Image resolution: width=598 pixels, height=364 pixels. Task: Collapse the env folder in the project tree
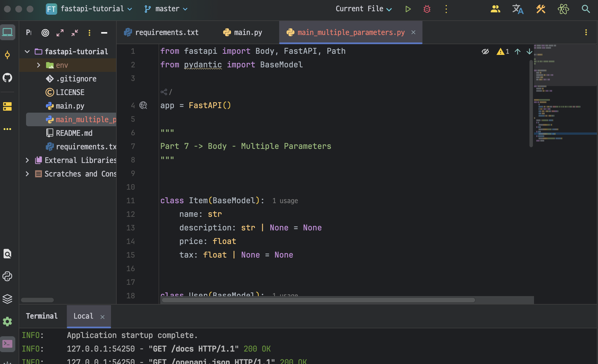(39, 65)
